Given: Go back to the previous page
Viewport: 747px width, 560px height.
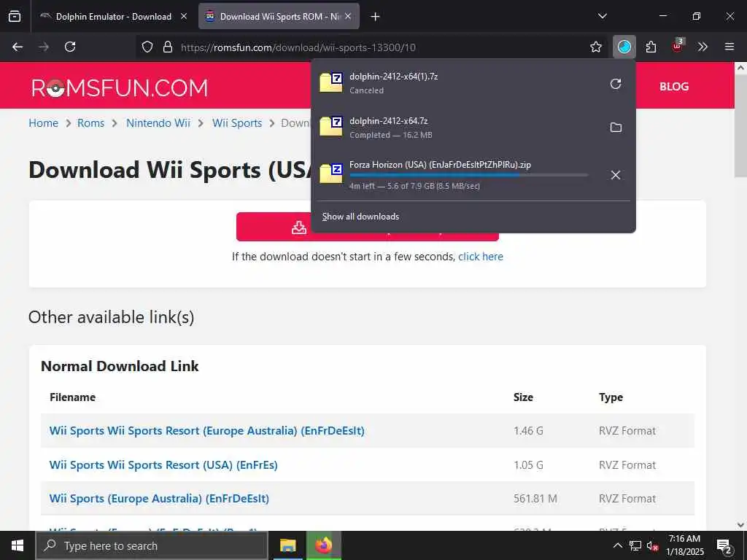Looking at the screenshot, I should [x=18, y=47].
